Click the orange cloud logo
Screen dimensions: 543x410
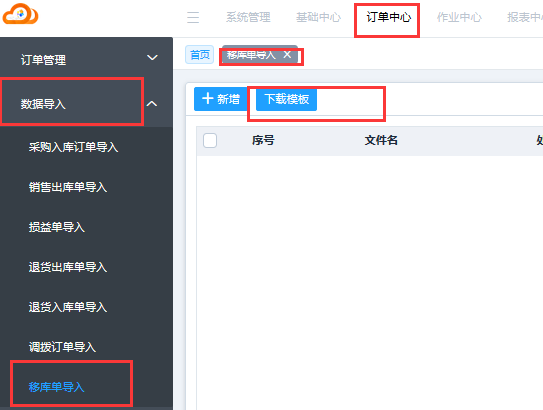click(20, 14)
